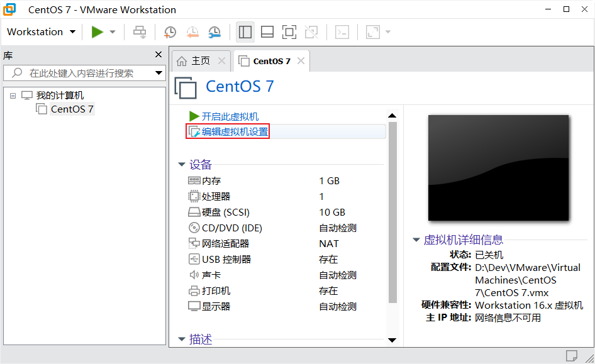This screenshot has height=364, width=595.
Task: Click the 处理器 value 1
Action: (x=321, y=197)
